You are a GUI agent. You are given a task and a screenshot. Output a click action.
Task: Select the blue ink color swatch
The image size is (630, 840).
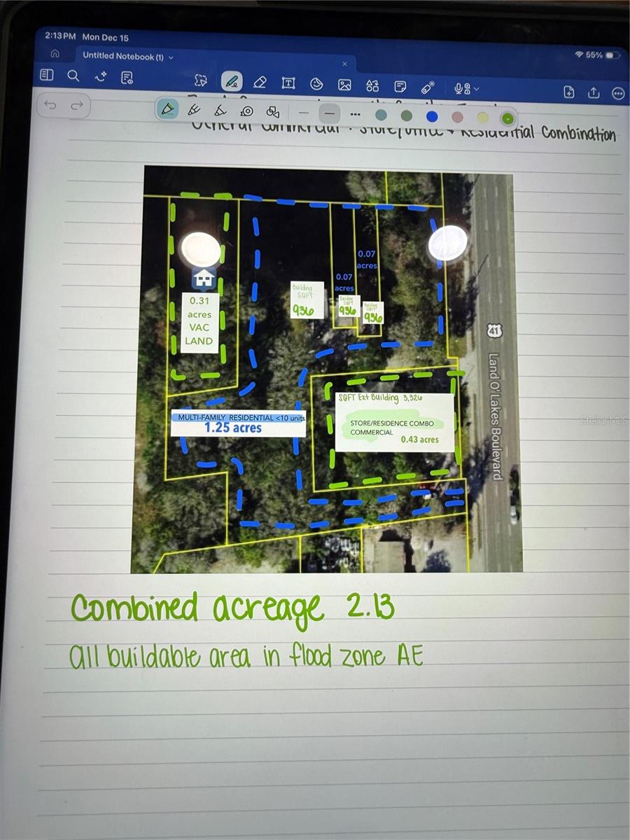[x=431, y=115]
